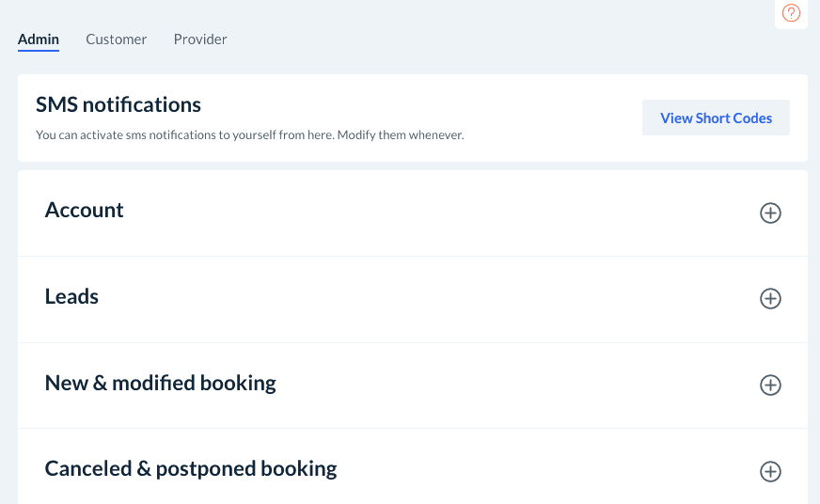Click the plus icon beside Leads

point(770,299)
